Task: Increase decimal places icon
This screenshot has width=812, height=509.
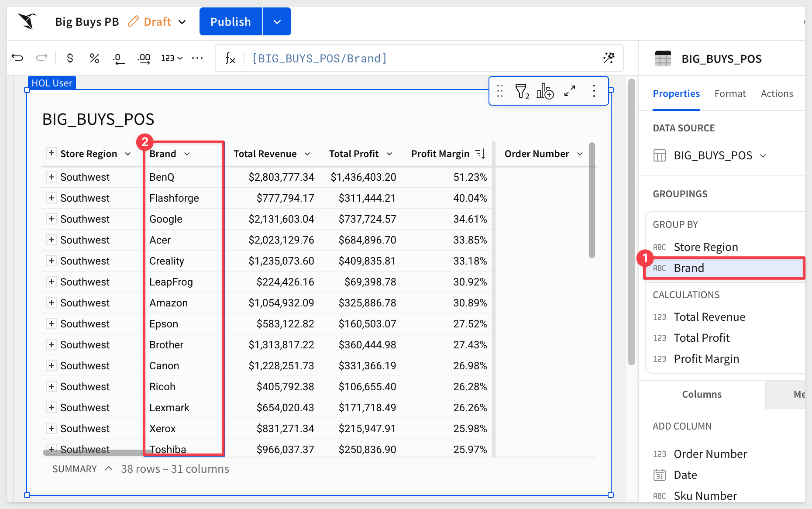Action: coord(144,58)
